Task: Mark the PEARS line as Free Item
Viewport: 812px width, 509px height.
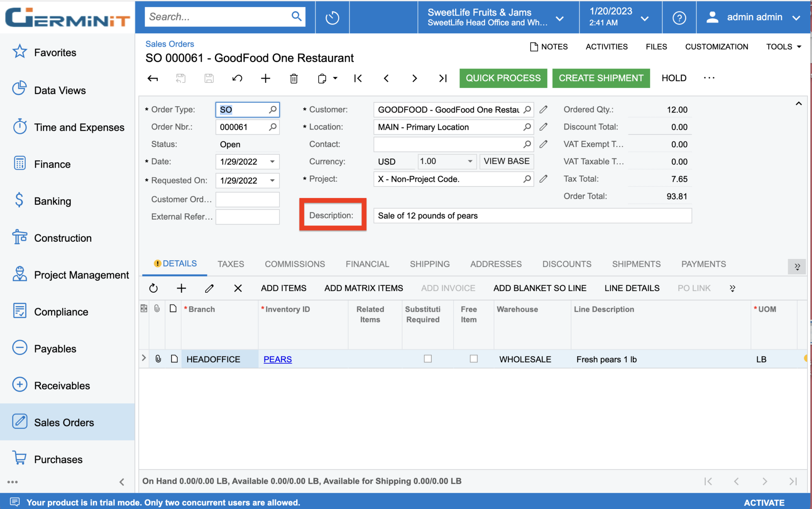Action: coord(473,359)
